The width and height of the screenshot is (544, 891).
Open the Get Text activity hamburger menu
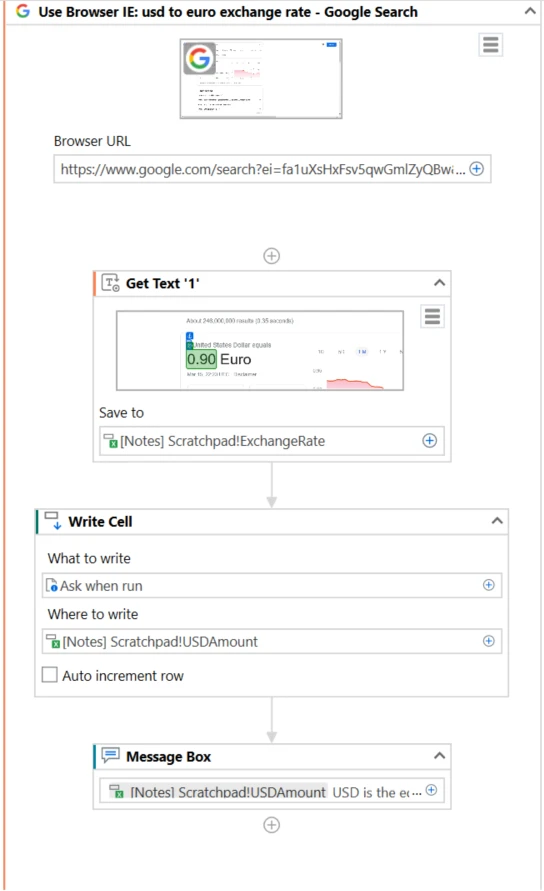pos(433,316)
